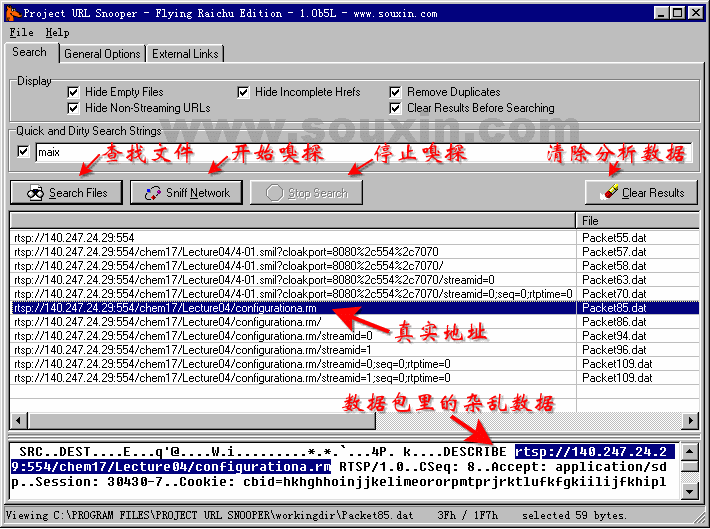This screenshot has height=529, width=710.
Task: Maximize the URL Snooper window
Action: [678, 13]
